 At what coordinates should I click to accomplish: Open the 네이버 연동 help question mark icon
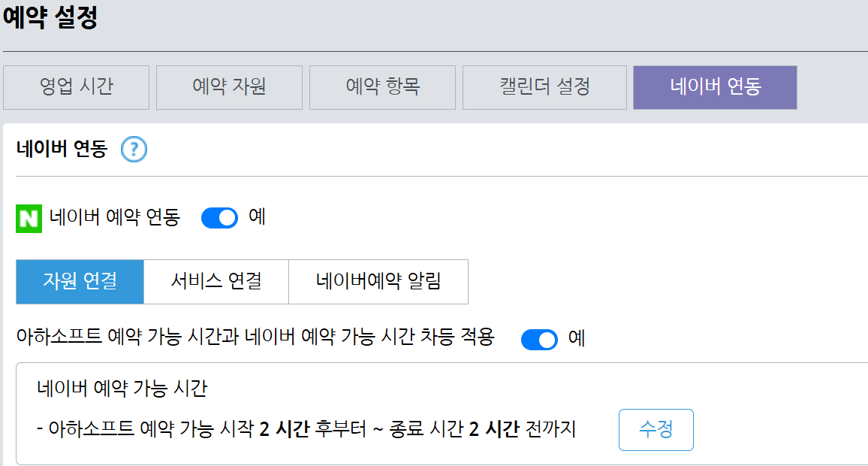tap(133, 150)
